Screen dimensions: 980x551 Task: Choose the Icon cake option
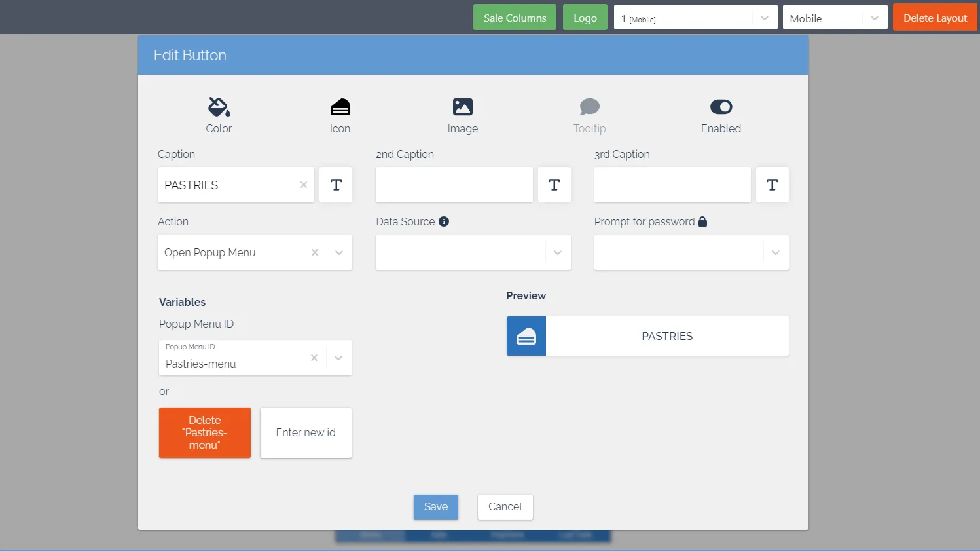[x=340, y=115]
